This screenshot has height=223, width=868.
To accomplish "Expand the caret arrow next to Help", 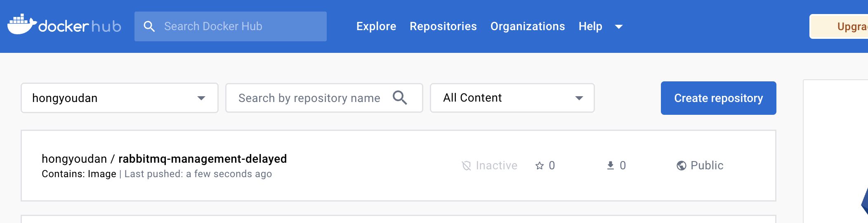I will pyautogui.click(x=619, y=27).
